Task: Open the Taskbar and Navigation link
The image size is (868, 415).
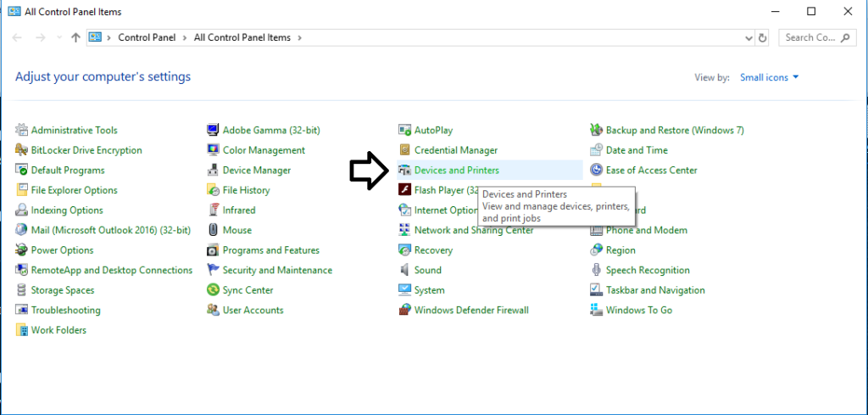Action: tap(655, 289)
